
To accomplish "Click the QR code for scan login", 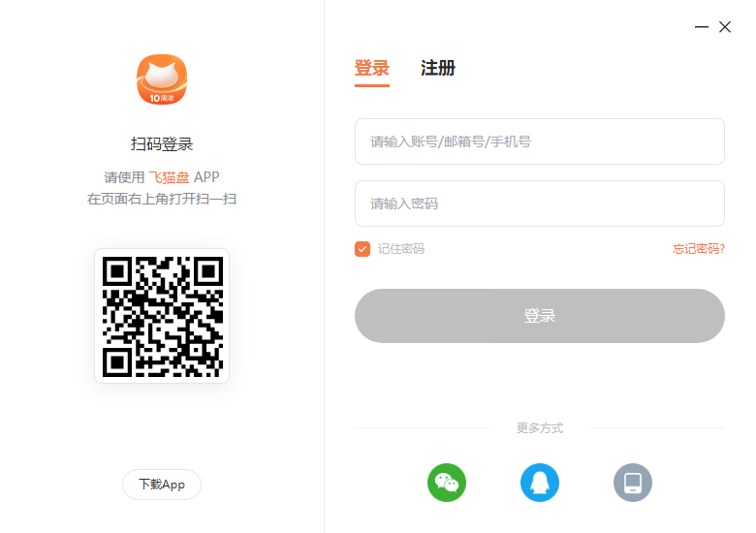I will (x=162, y=316).
